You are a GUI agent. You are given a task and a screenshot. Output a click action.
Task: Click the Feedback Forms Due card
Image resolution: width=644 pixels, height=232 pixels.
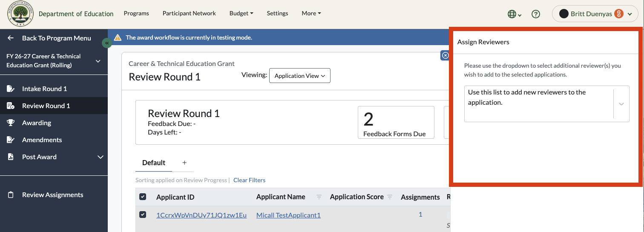coord(396,122)
